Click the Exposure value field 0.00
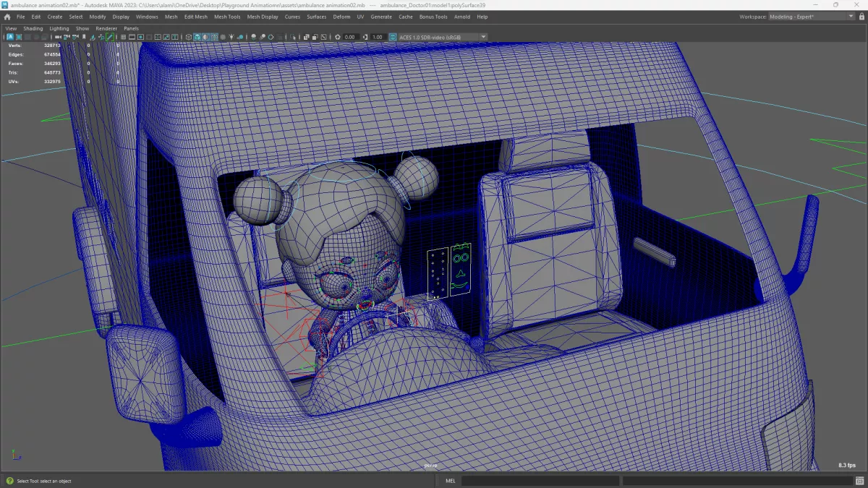This screenshot has height=488, width=868. point(352,37)
